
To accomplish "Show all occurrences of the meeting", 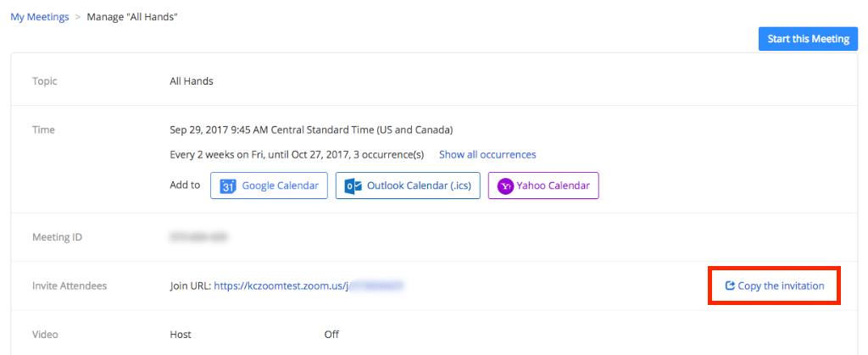I will pyautogui.click(x=487, y=155).
